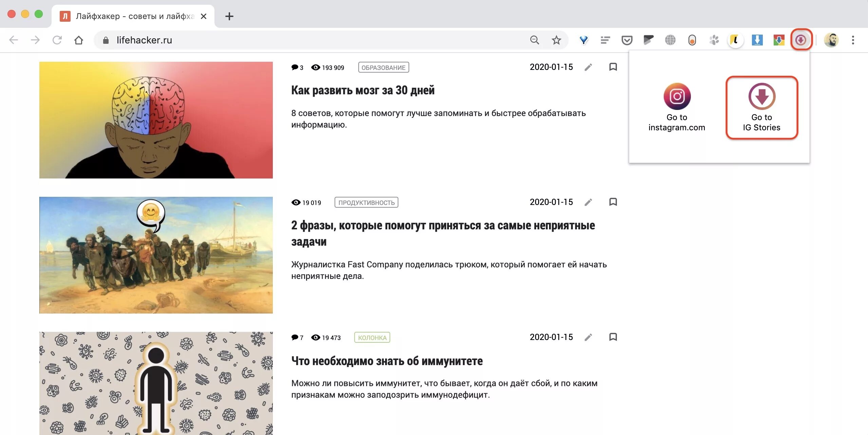Open a new tab with plus button
The image size is (868, 435).
229,16
